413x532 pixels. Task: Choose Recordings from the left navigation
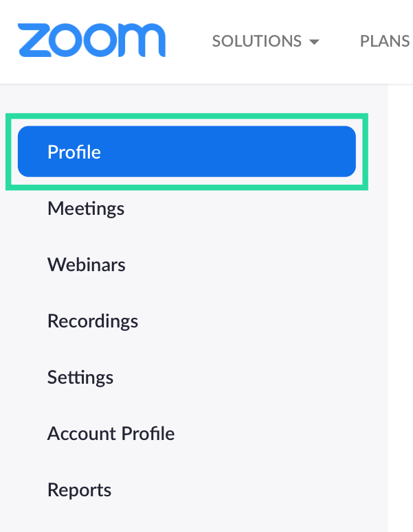pyautogui.click(x=93, y=321)
